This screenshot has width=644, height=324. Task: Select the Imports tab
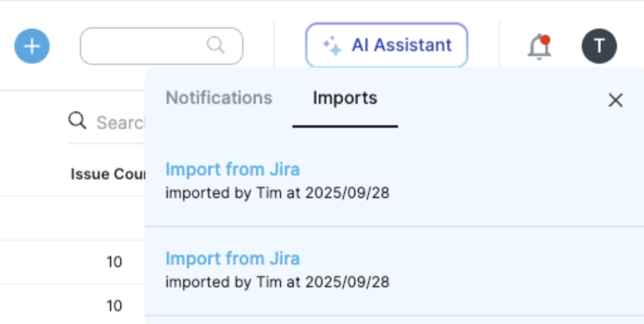click(345, 98)
